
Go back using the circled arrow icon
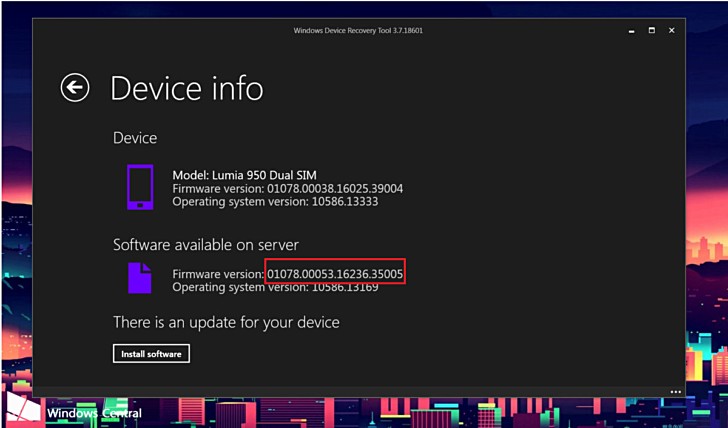pos(75,87)
